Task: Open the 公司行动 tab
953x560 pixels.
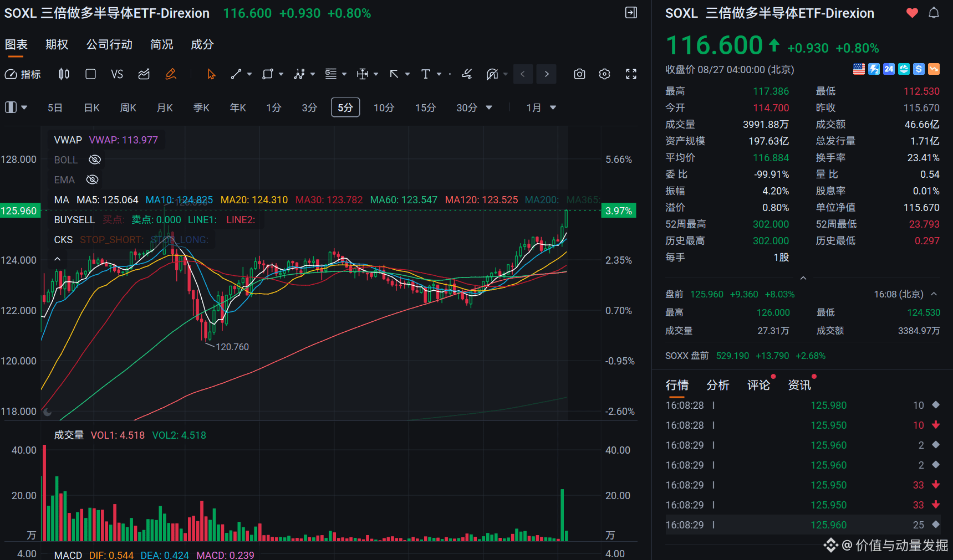Action: [x=109, y=45]
